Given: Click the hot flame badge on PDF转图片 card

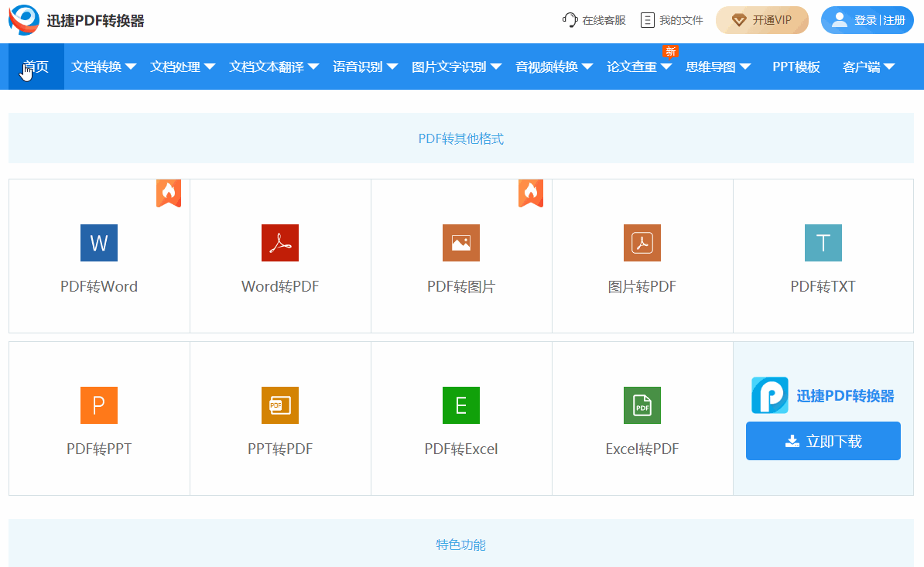Looking at the screenshot, I should [531, 193].
